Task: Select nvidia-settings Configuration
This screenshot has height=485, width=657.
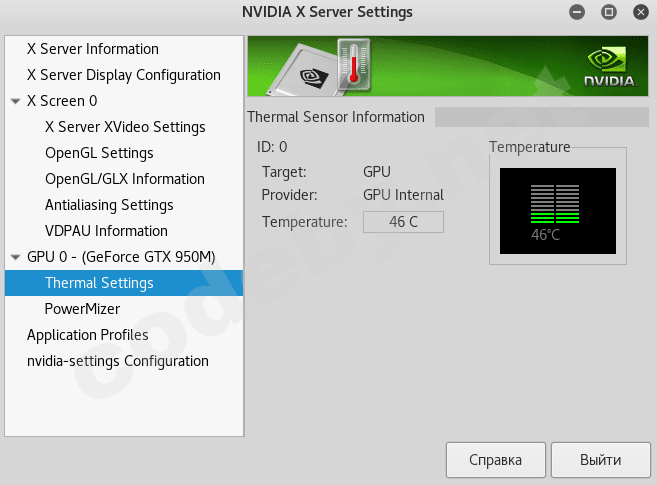Action: [x=117, y=361]
